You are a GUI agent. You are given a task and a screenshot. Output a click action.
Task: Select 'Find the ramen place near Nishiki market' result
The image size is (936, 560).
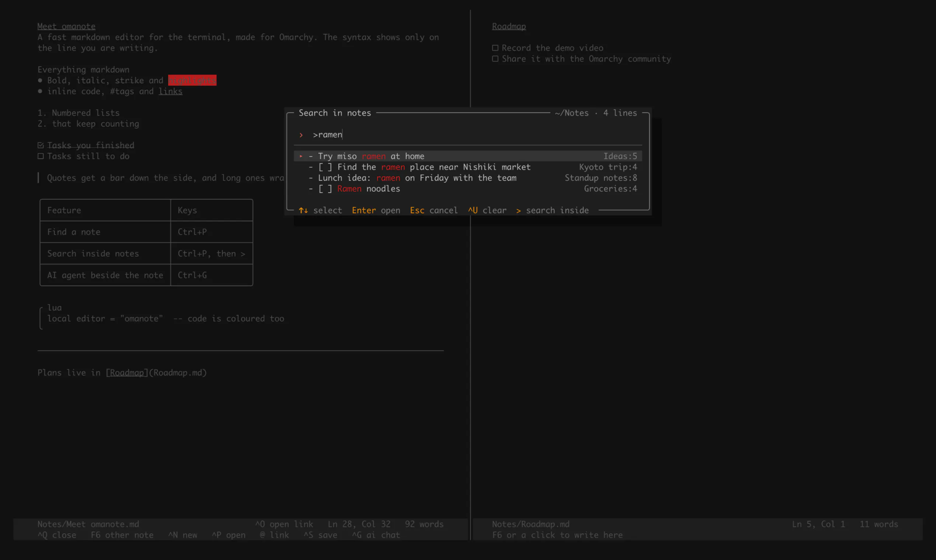468,167
